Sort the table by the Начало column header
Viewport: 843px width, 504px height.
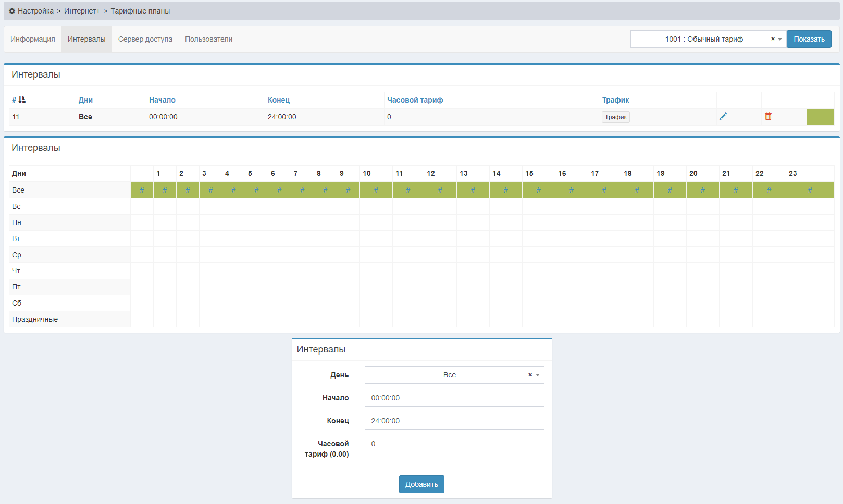(x=162, y=100)
